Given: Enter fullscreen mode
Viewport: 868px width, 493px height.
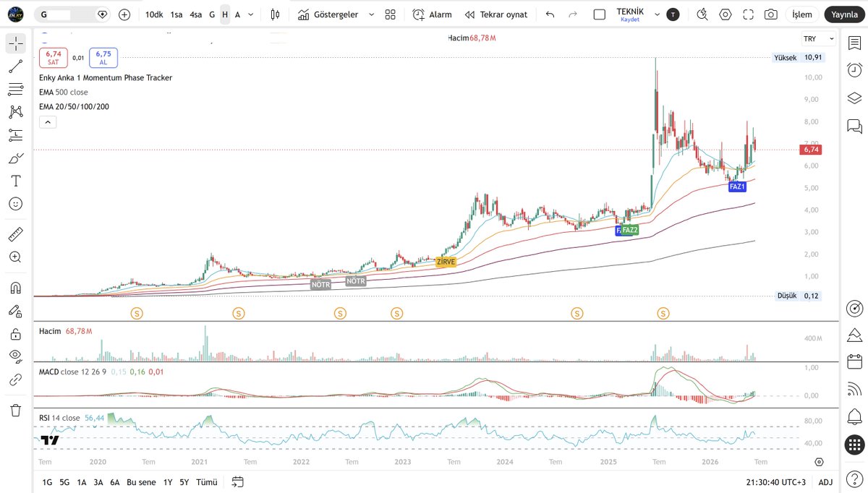Looking at the screenshot, I should [x=748, y=14].
